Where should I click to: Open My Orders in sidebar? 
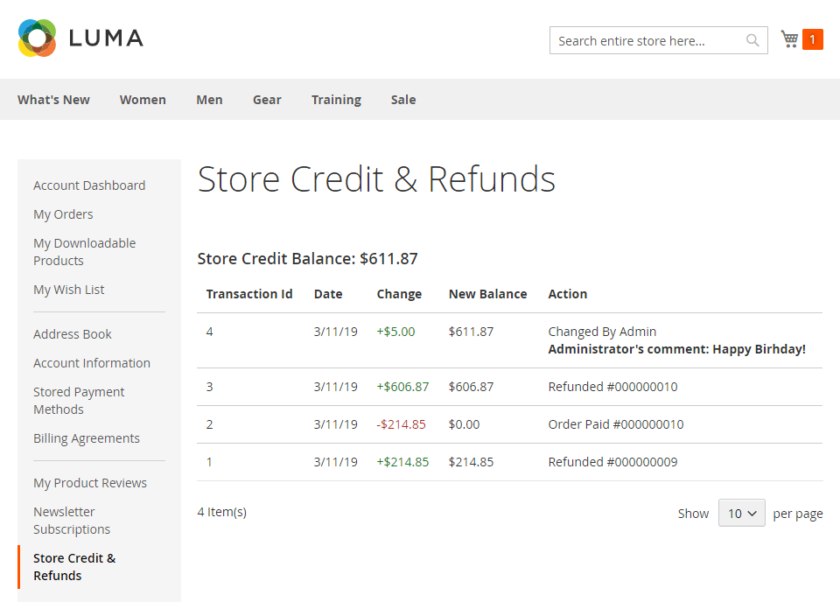click(63, 214)
